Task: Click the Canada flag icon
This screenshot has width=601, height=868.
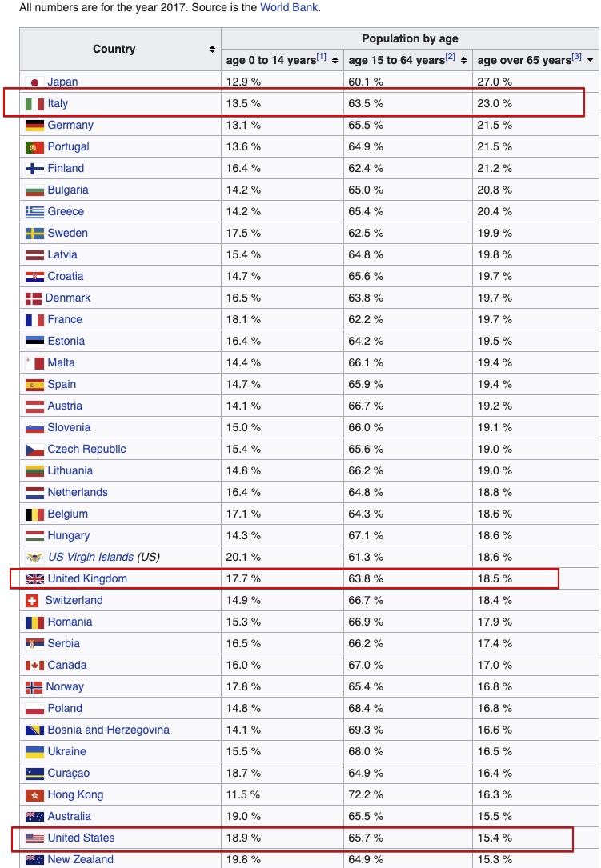Action: tap(34, 666)
